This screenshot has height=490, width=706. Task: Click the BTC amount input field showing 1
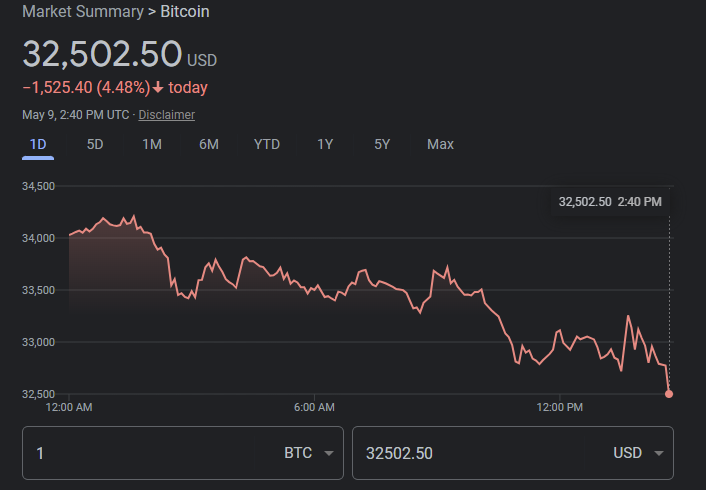(x=139, y=453)
